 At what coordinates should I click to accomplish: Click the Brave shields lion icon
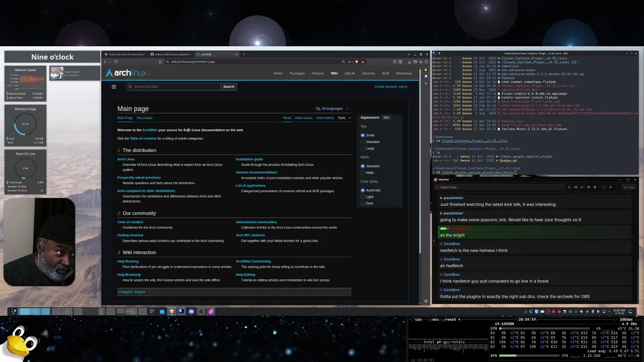(x=357, y=62)
